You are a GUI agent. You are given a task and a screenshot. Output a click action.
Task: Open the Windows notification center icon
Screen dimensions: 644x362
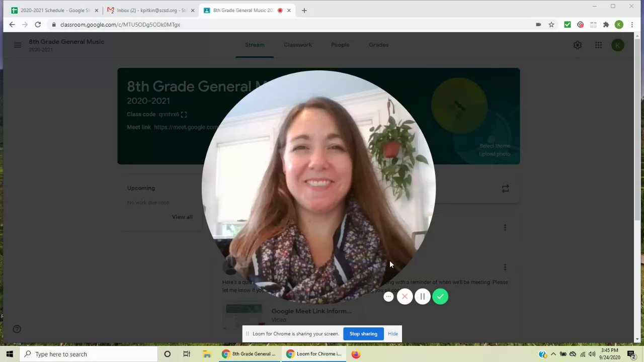click(x=631, y=354)
